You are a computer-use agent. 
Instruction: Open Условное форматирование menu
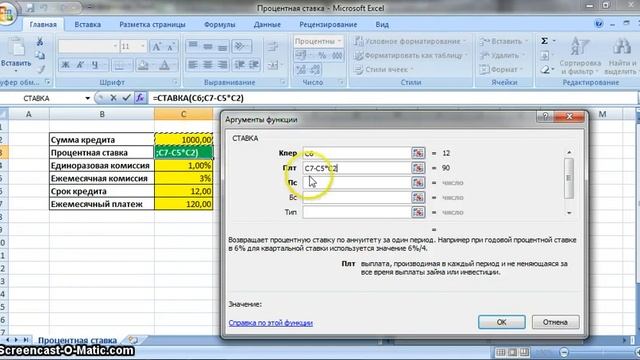click(410, 42)
